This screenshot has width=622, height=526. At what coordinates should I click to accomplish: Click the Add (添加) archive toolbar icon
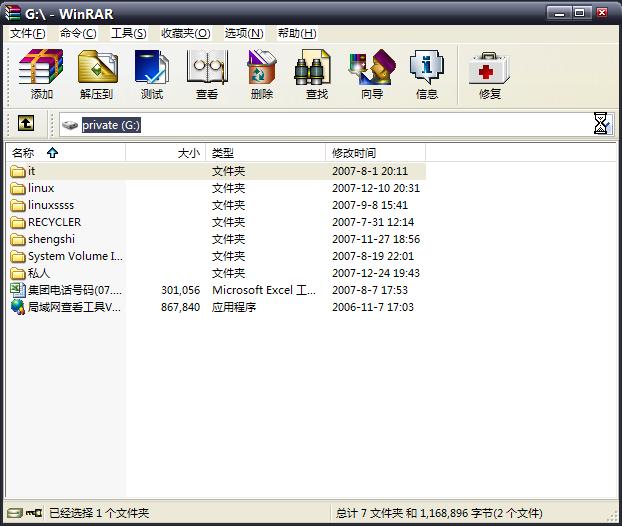[x=41, y=66]
